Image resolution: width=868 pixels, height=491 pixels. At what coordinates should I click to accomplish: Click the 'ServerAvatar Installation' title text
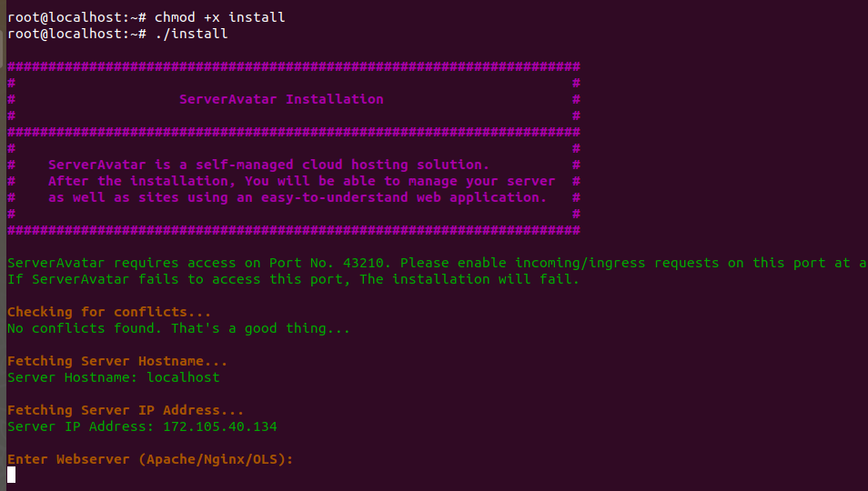tap(281, 99)
